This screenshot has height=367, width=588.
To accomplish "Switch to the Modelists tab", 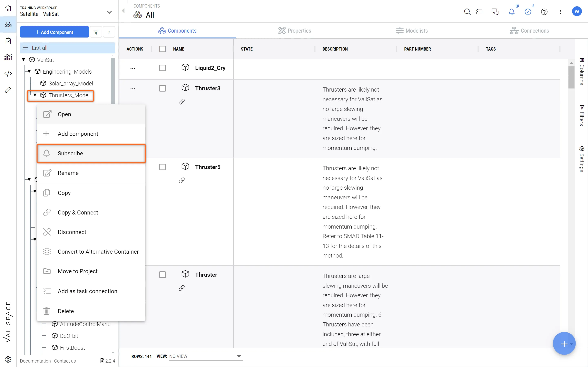I will (x=412, y=31).
